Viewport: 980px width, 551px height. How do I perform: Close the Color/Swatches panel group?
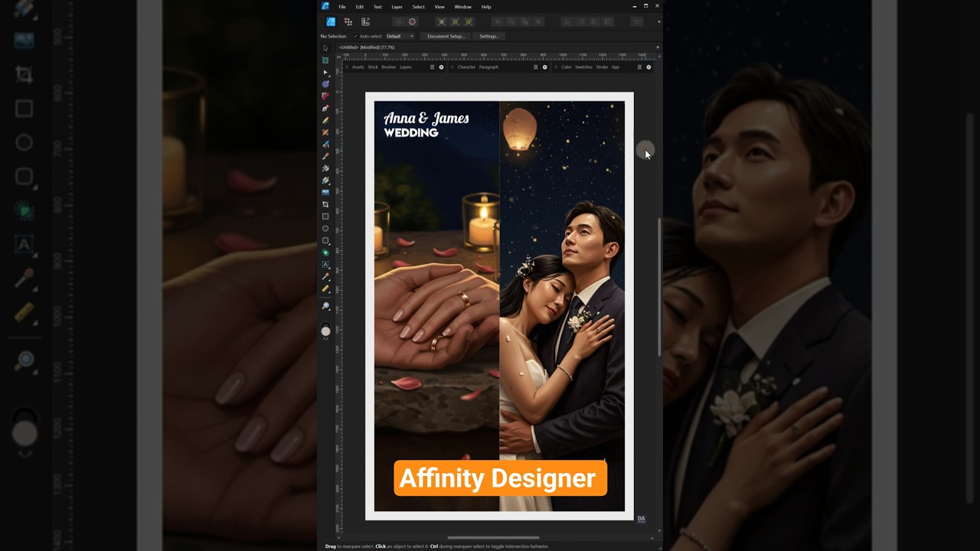(x=648, y=67)
